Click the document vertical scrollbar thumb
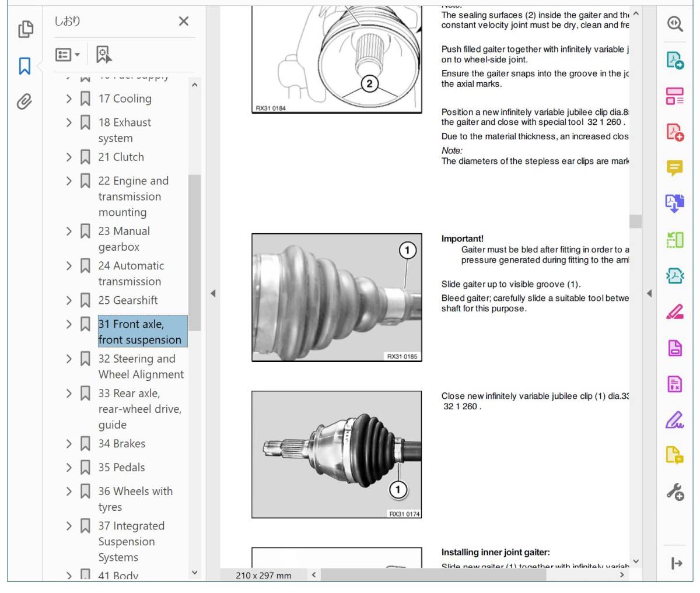700x593 pixels. pyautogui.click(x=636, y=222)
